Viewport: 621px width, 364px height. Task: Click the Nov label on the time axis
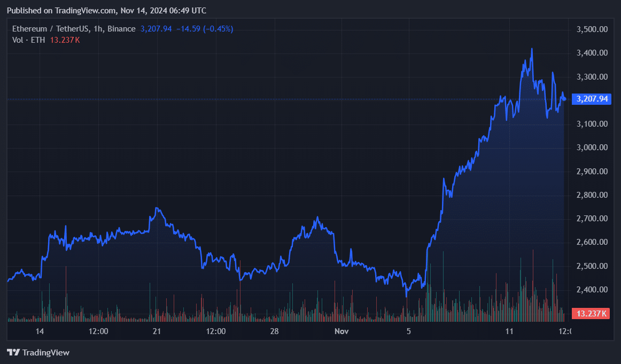click(341, 331)
